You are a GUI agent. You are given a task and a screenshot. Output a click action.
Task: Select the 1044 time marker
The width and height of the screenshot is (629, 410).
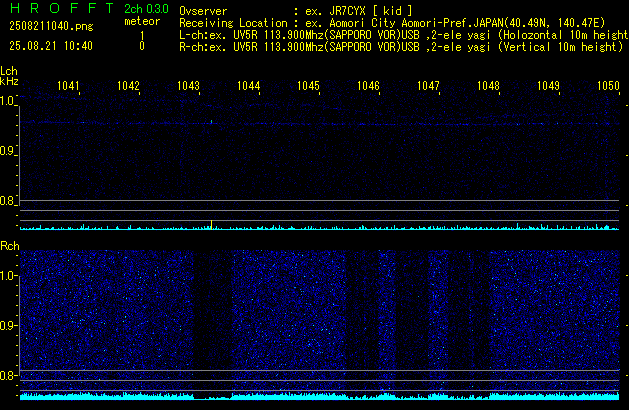[x=248, y=86]
